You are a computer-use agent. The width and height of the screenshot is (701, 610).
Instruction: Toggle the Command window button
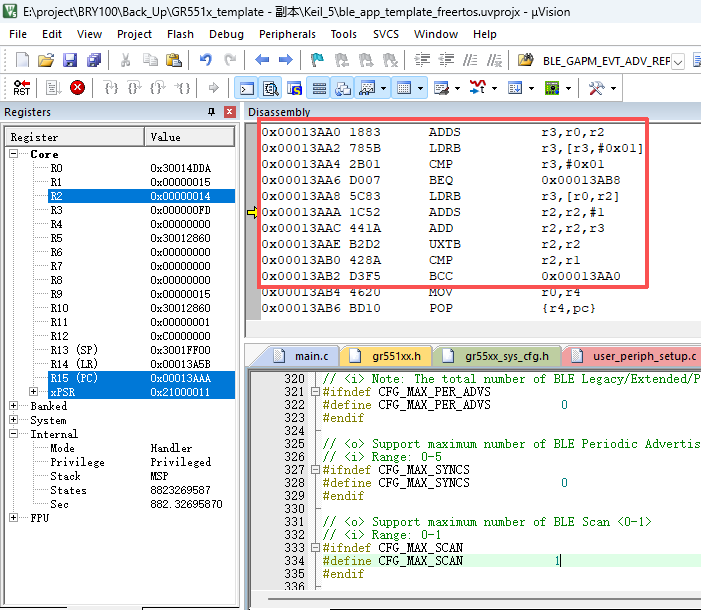246,88
